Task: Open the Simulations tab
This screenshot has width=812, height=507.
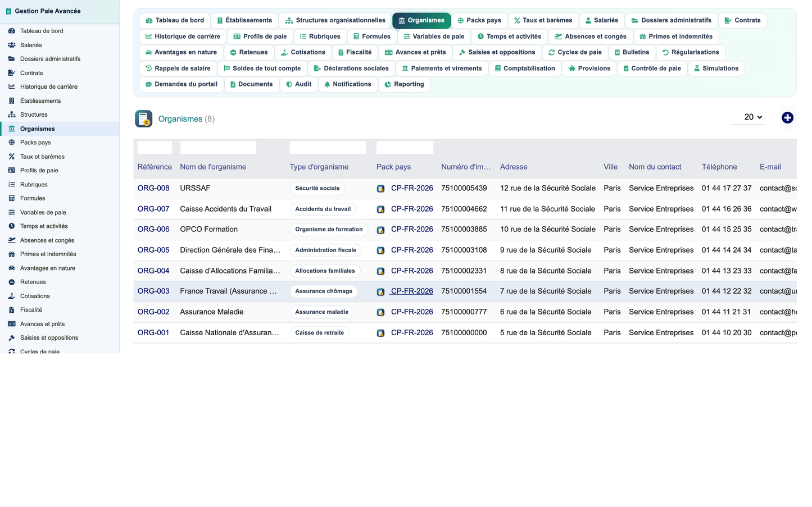Action: [716, 68]
